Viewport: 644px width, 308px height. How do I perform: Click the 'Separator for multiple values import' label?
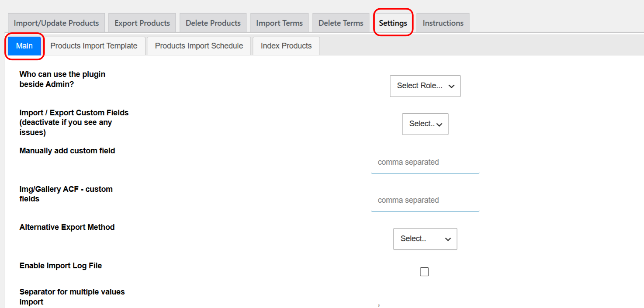point(72,297)
